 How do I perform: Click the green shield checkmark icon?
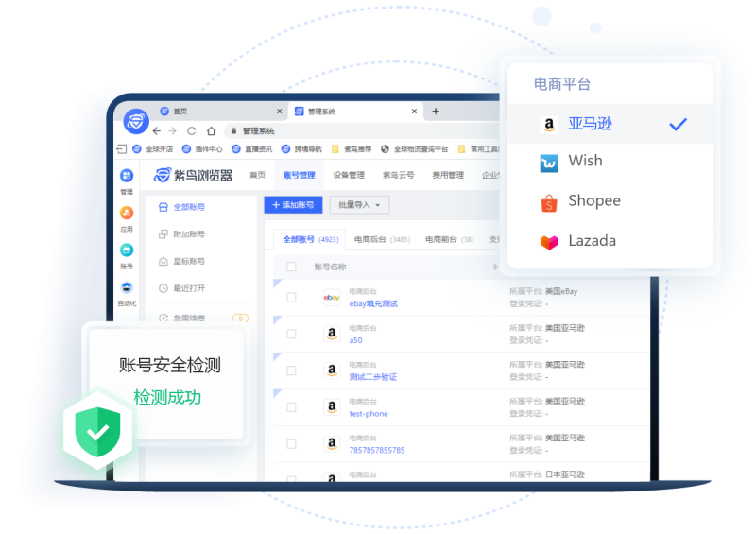(x=98, y=431)
